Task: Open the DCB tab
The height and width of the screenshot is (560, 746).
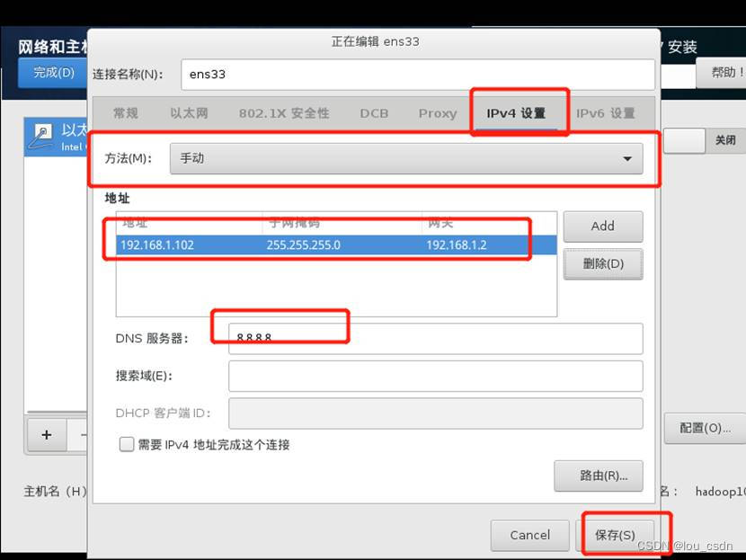Action: pos(374,113)
